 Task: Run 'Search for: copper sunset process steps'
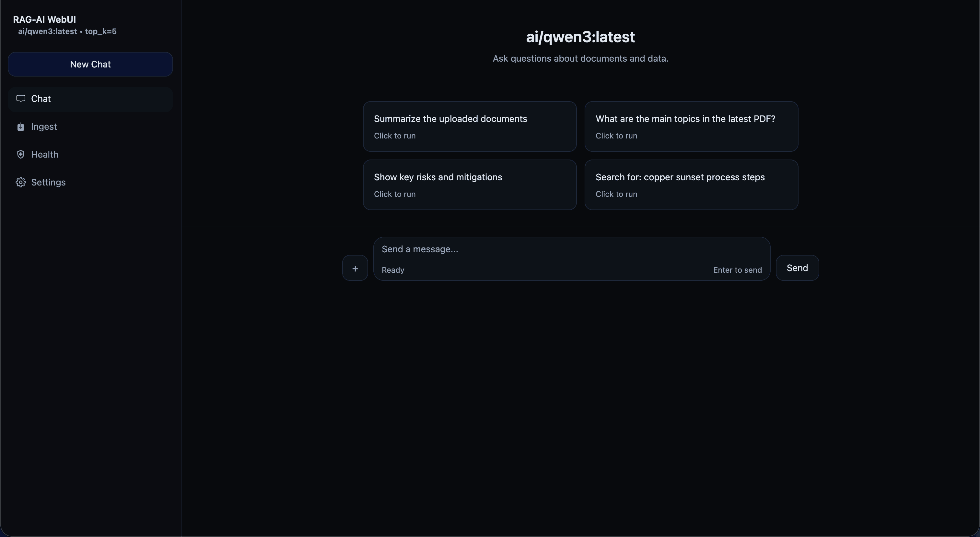pyautogui.click(x=691, y=185)
